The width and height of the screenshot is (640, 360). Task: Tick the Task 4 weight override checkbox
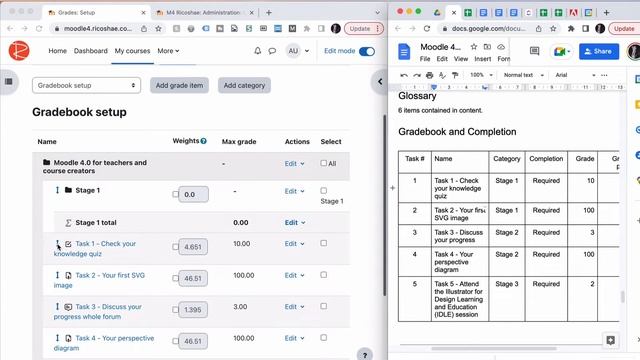coord(176,341)
